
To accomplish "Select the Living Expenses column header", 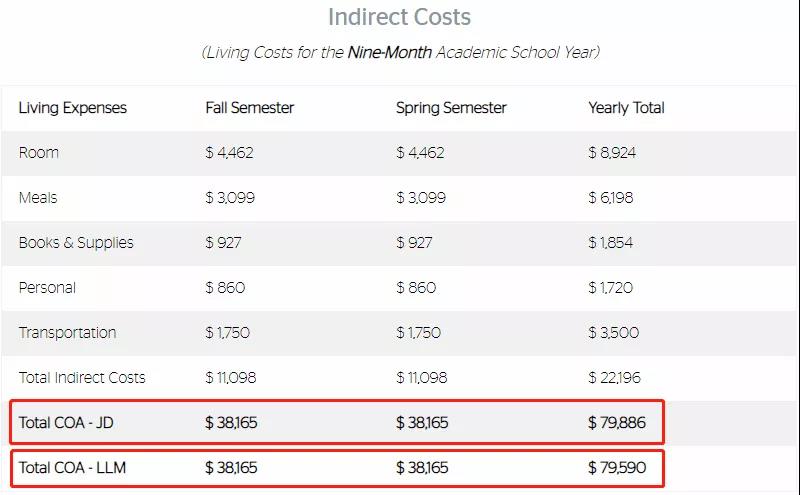I will coord(73,108).
